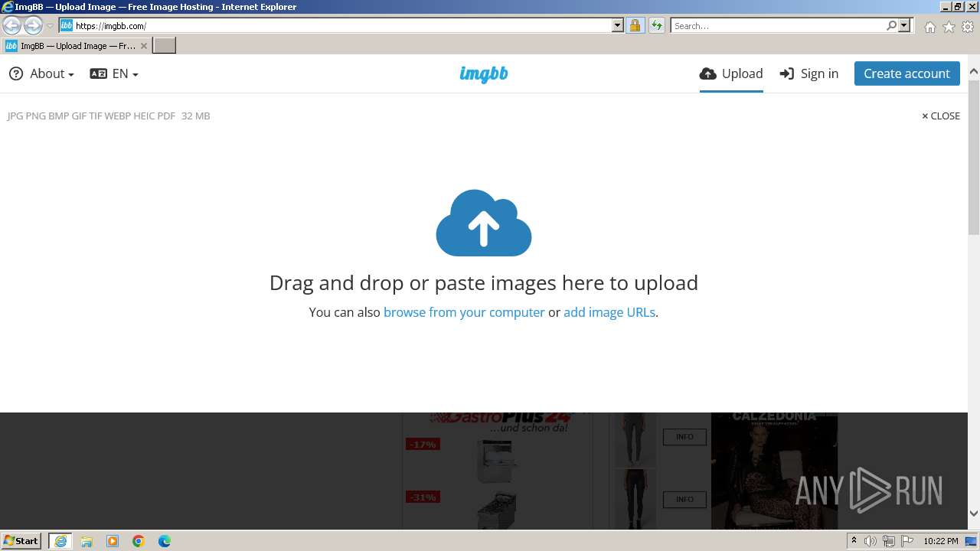980x551 pixels.
Task: Close the upload panel via CLOSE
Action: pyautogui.click(x=941, y=116)
